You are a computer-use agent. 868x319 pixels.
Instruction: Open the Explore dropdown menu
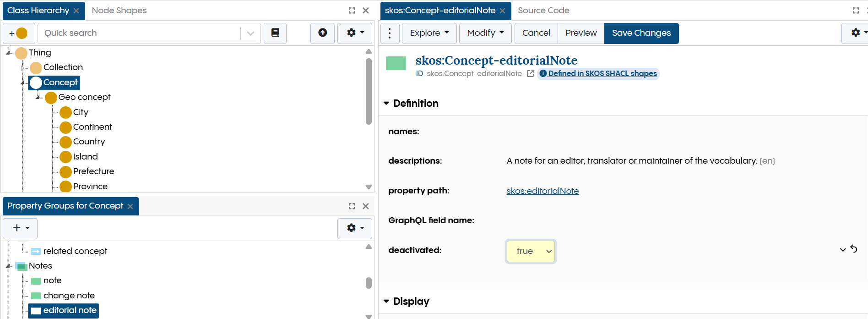[x=429, y=33]
